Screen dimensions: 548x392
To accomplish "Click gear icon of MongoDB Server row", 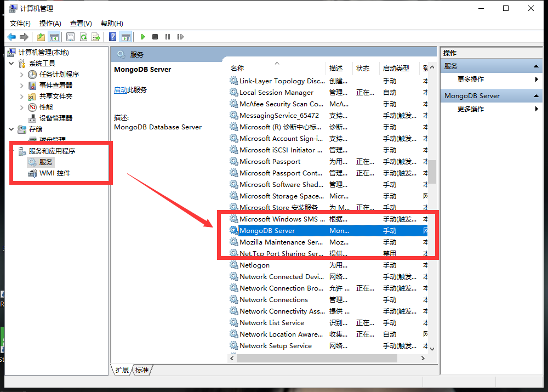I will [233, 230].
